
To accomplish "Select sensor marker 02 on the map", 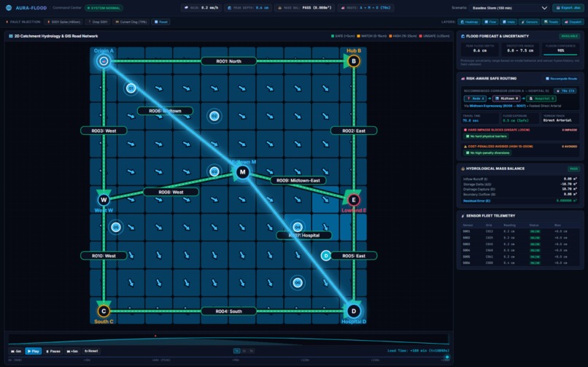I will [214, 116].
